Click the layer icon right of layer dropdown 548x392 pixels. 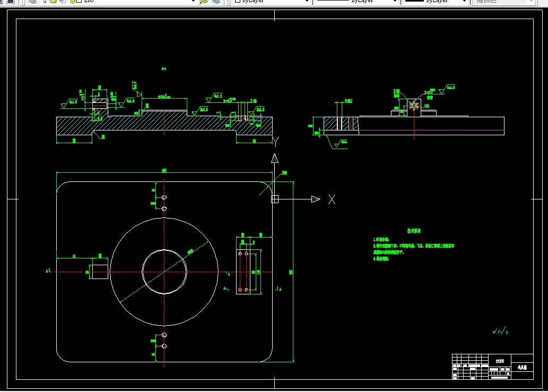203,2
